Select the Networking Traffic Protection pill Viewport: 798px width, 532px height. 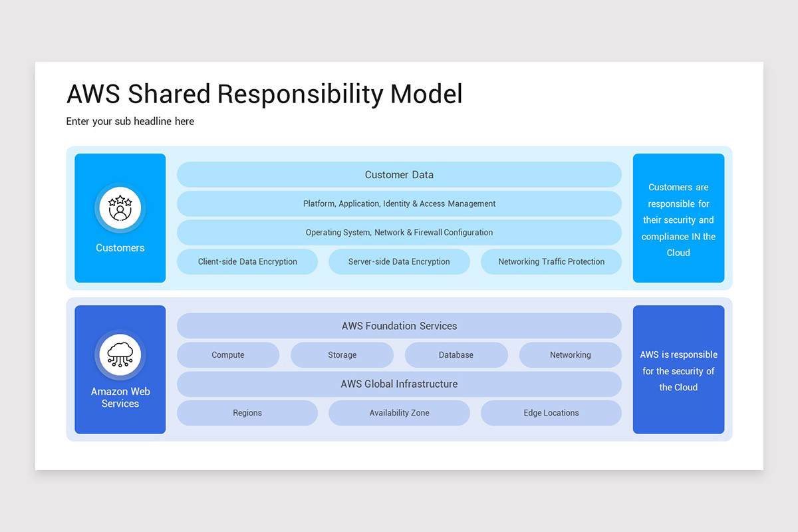click(551, 261)
